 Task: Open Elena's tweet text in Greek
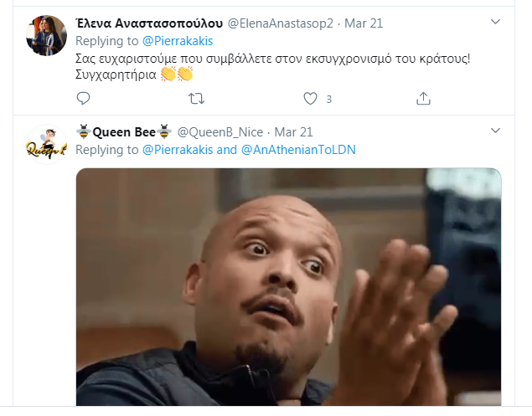click(x=272, y=66)
